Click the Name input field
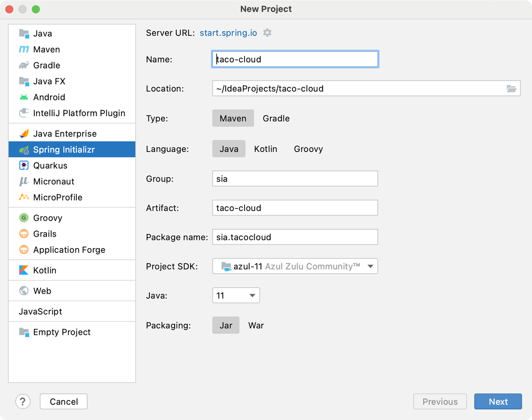 pyautogui.click(x=295, y=59)
